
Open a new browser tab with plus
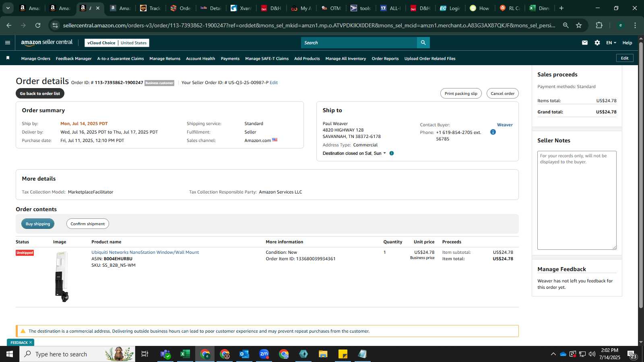(x=561, y=8)
